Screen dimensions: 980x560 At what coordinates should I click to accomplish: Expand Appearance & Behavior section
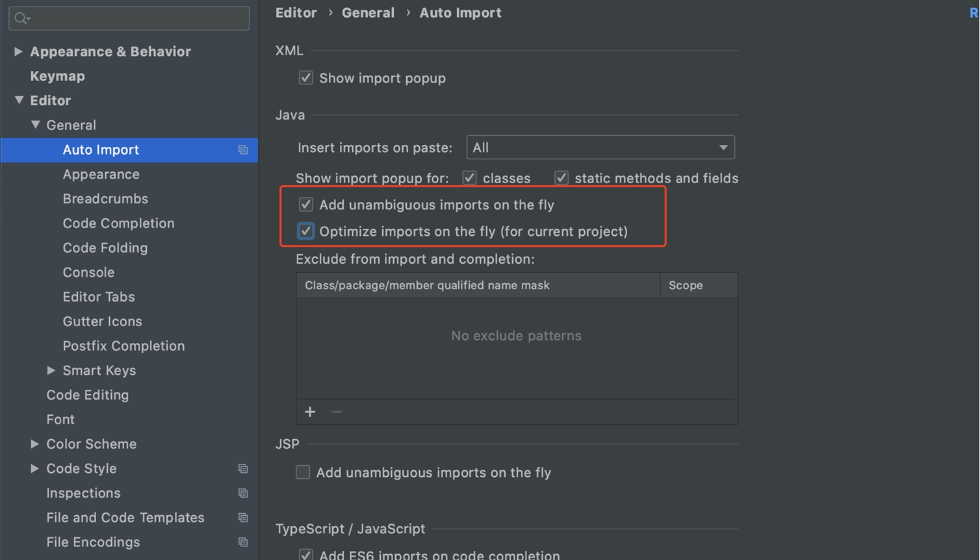(x=18, y=51)
